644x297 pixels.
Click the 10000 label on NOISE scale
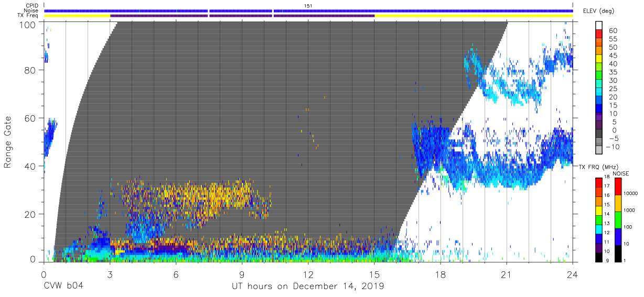pyautogui.click(x=631, y=194)
